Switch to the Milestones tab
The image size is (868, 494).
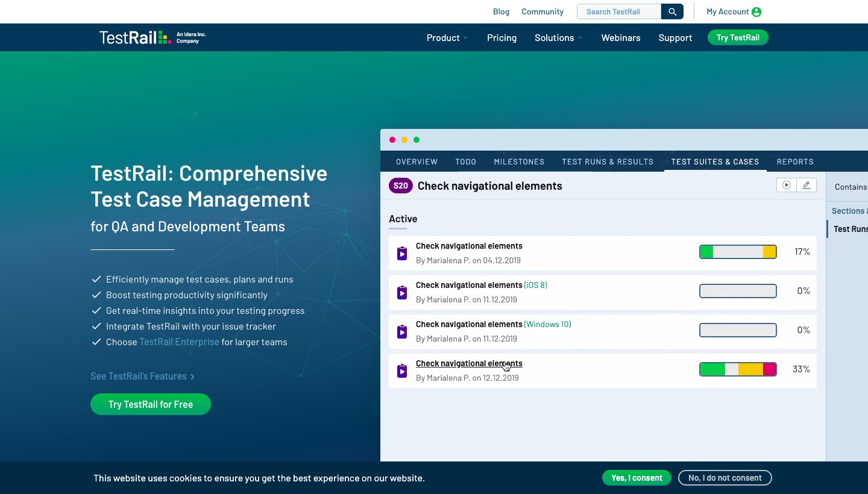(x=519, y=161)
